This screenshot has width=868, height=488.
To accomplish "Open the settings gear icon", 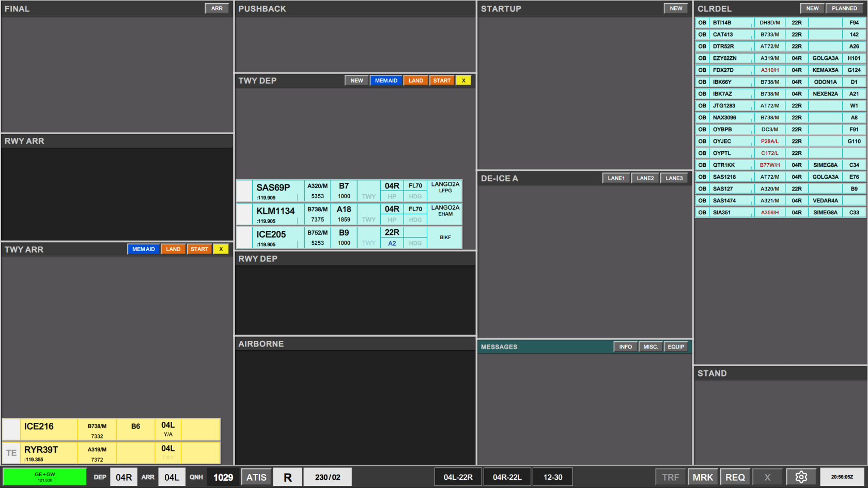I will (801, 477).
